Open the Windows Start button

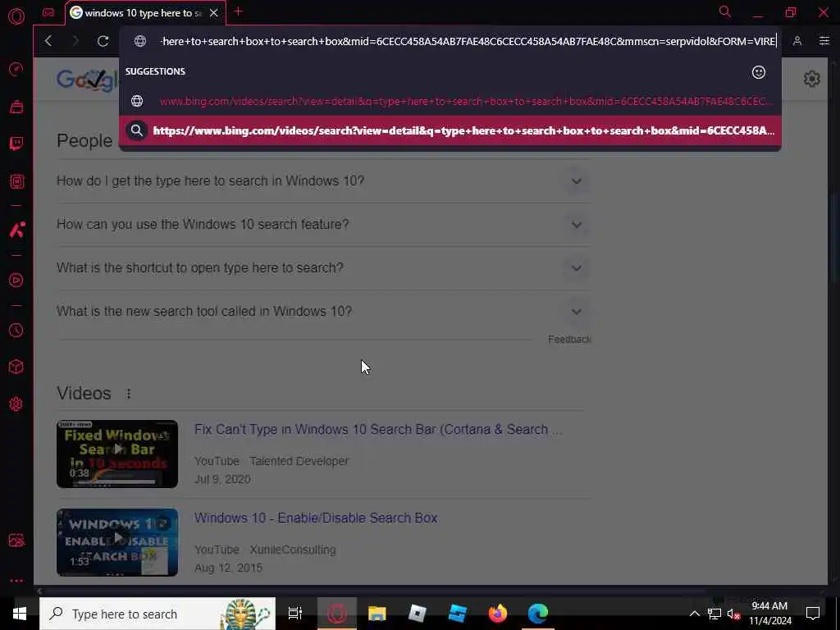[20, 614]
